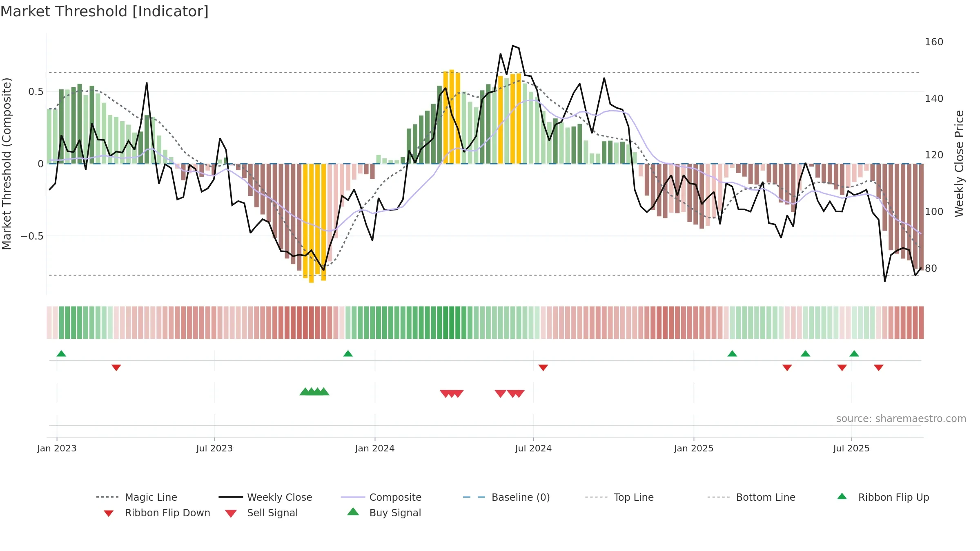Screen dimensions: 980x551
Task: Click the first Buy Signal triangle in late 2023
Action: click(x=305, y=391)
